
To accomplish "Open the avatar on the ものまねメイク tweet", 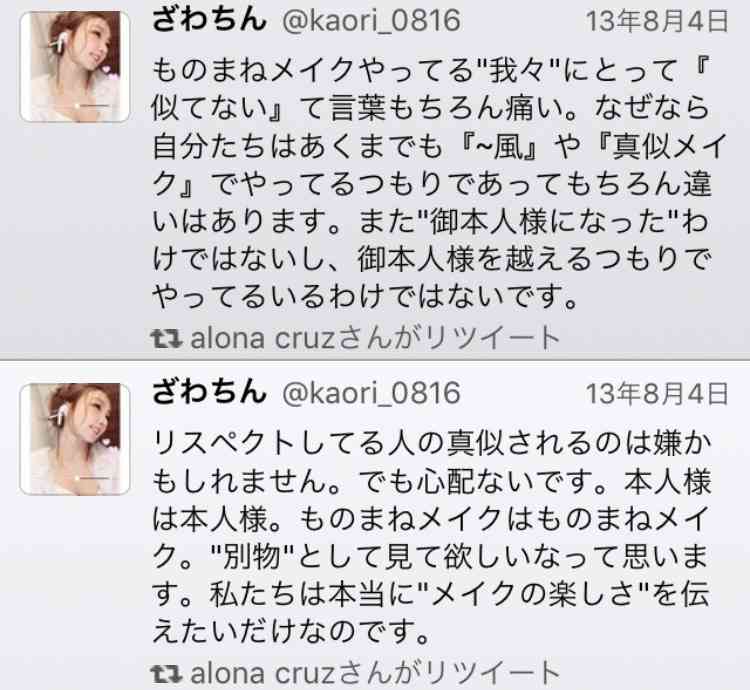I will tap(75, 66).
